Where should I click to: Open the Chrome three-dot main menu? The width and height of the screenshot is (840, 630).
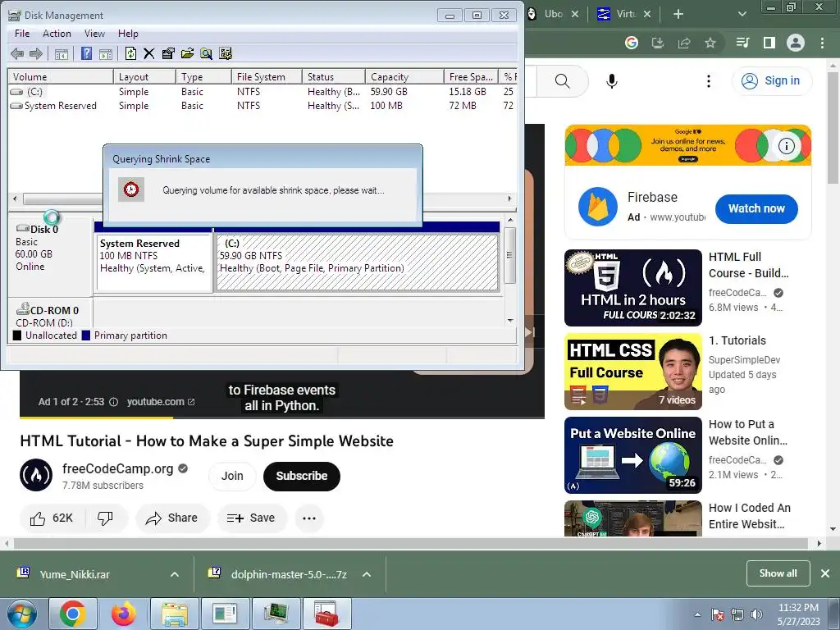(x=822, y=43)
